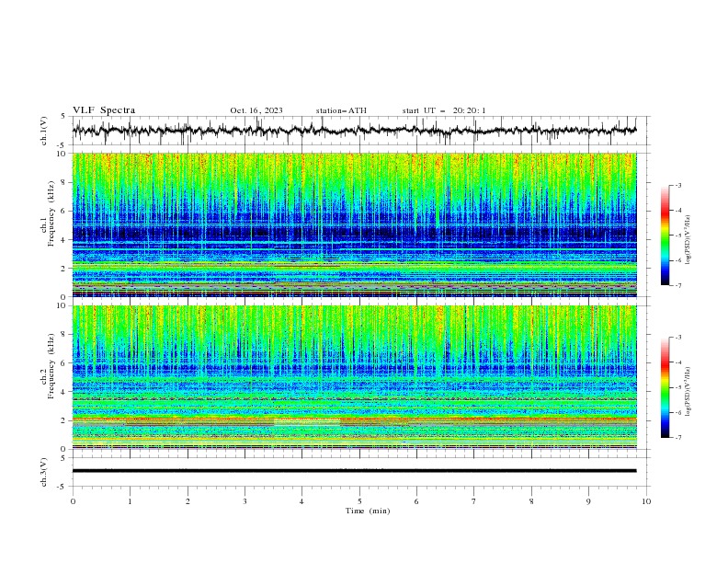The height and width of the screenshot is (563, 728).
Task: Click the upper log(PSD) color bar
Action: pyautogui.click(x=665, y=236)
